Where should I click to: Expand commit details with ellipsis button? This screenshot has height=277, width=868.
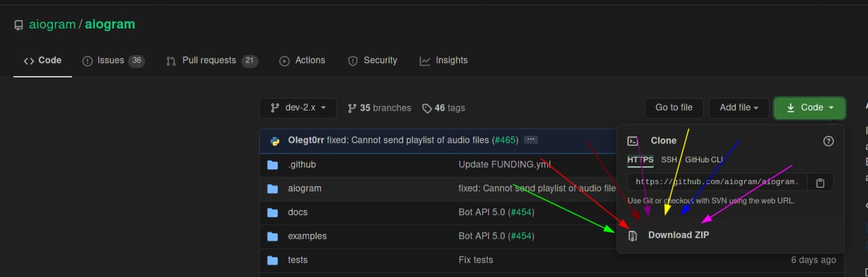pyautogui.click(x=531, y=140)
